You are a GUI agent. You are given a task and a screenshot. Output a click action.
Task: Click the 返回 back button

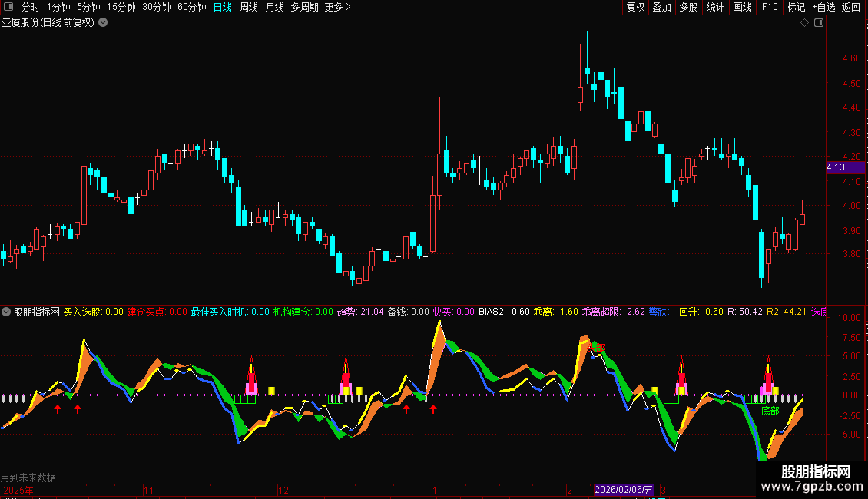pyautogui.click(x=851, y=7)
